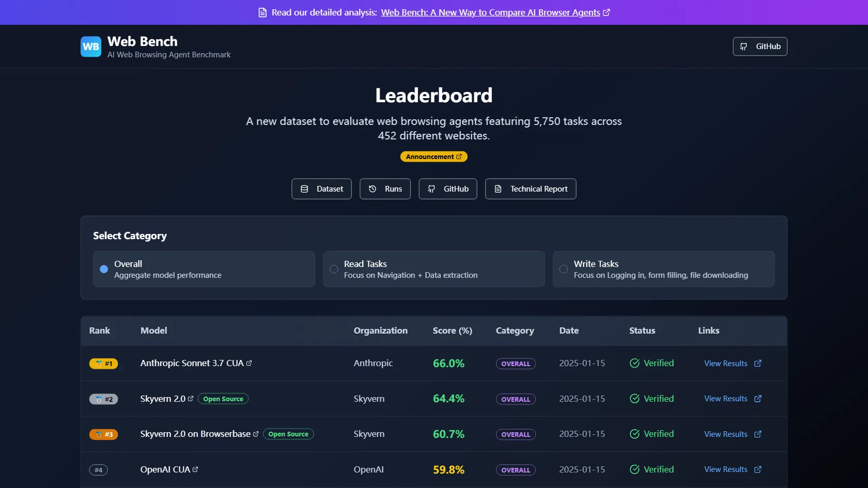This screenshot has height=488, width=868.
Task: Click the yellow Announcement badge
Action: (434, 156)
